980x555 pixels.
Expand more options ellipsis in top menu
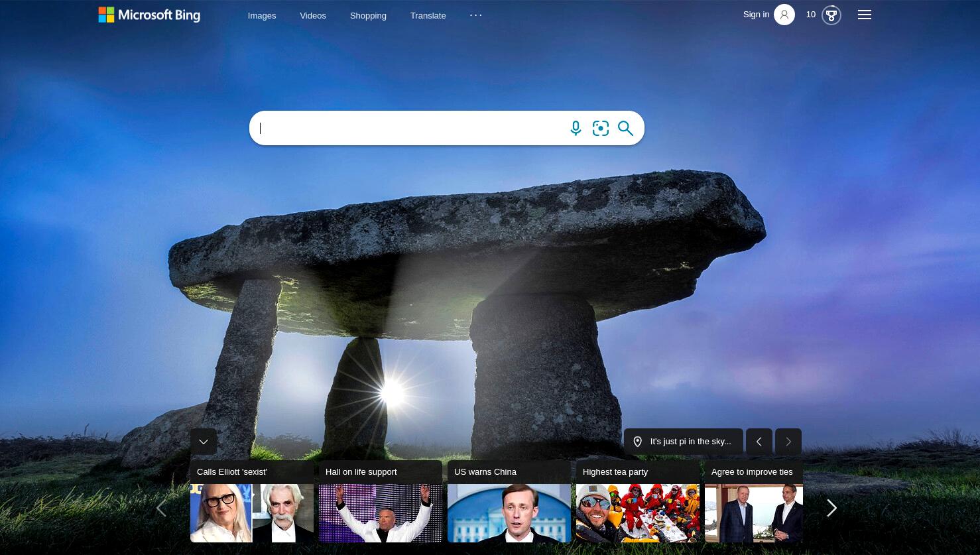pos(476,15)
